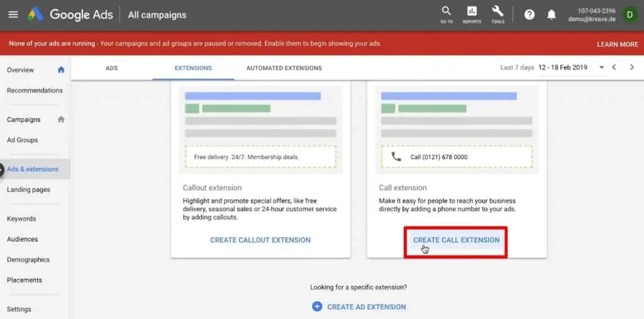This screenshot has width=644, height=319.
Task: Open the date range dropdown arrow
Action: (x=602, y=67)
